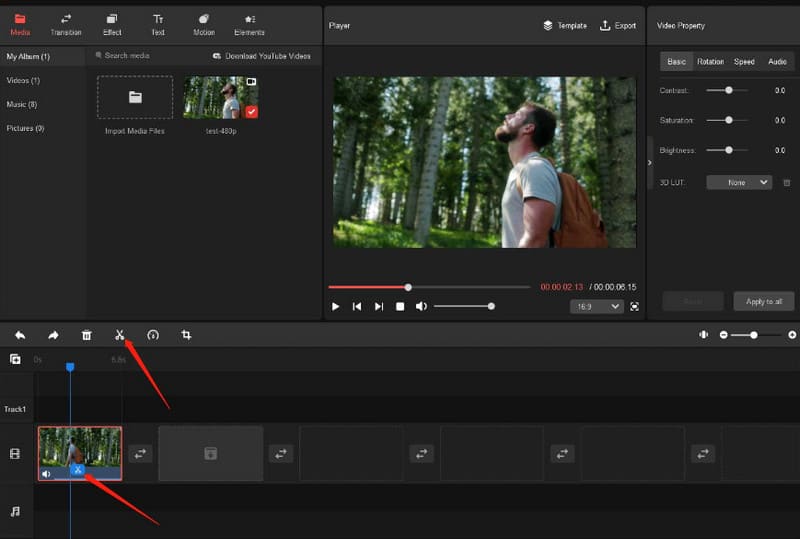The image size is (800, 539).
Task: Open the speed dial tool
Action: click(x=153, y=335)
